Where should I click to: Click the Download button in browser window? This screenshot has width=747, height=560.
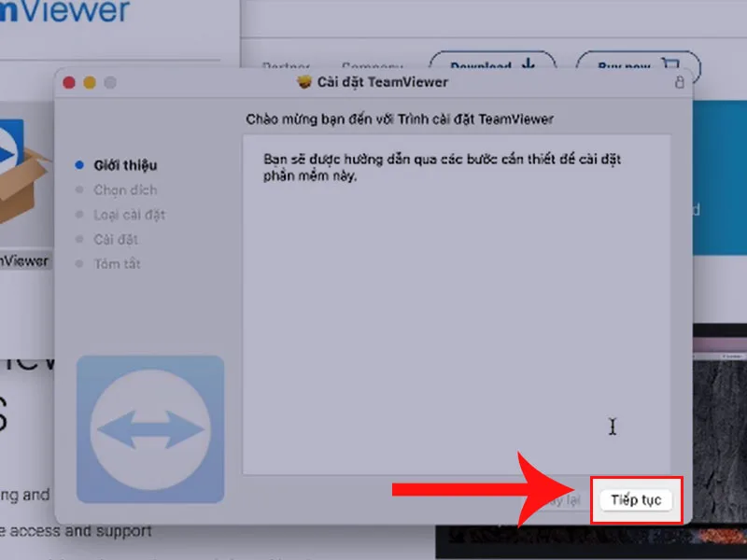coord(492,65)
